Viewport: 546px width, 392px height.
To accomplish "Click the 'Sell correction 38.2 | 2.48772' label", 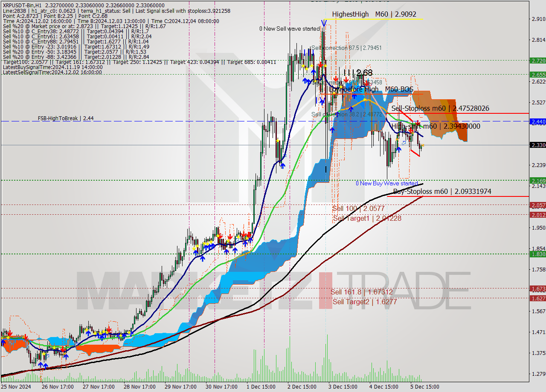I will tap(347, 114).
